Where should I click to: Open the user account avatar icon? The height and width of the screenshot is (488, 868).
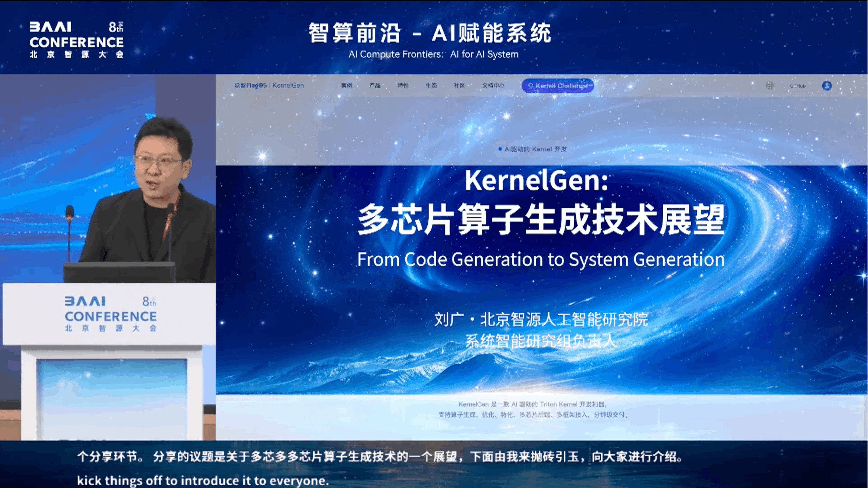pos(827,86)
